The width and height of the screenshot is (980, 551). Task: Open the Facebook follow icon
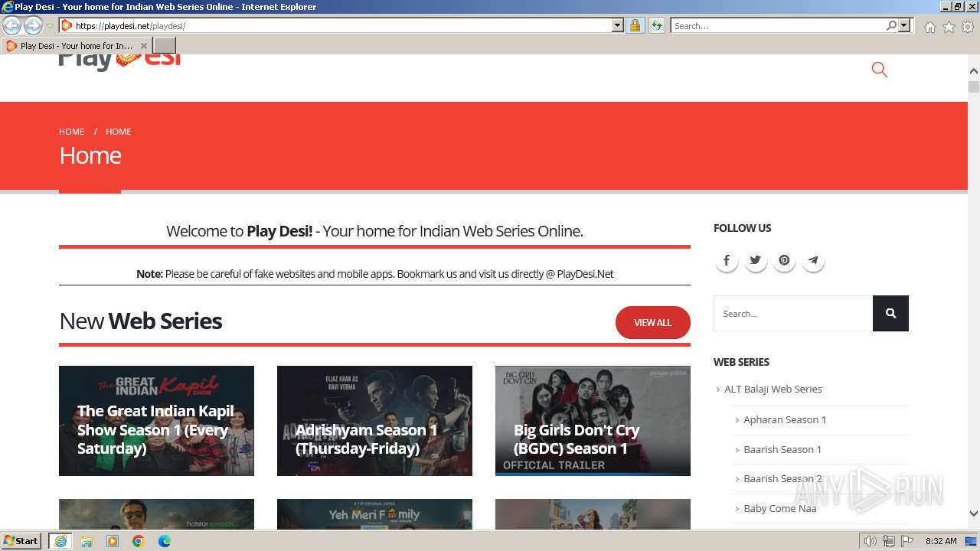(x=727, y=260)
